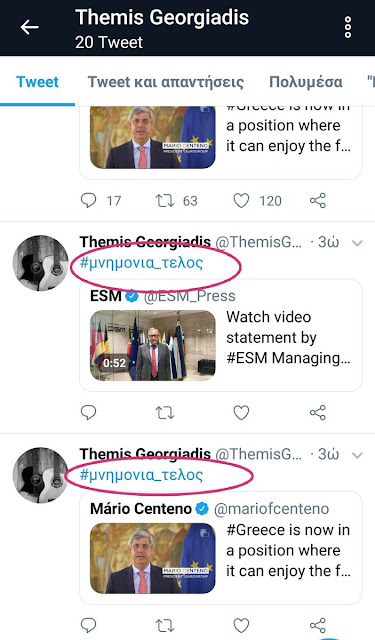375x640 pixels.
Task: Expand options chevron on Mário Centeno quote tweet
Action: tap(357, 455)
